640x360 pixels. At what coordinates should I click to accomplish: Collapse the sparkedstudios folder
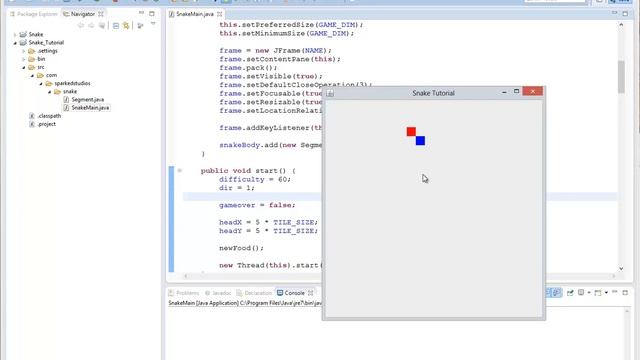(41, 84)
